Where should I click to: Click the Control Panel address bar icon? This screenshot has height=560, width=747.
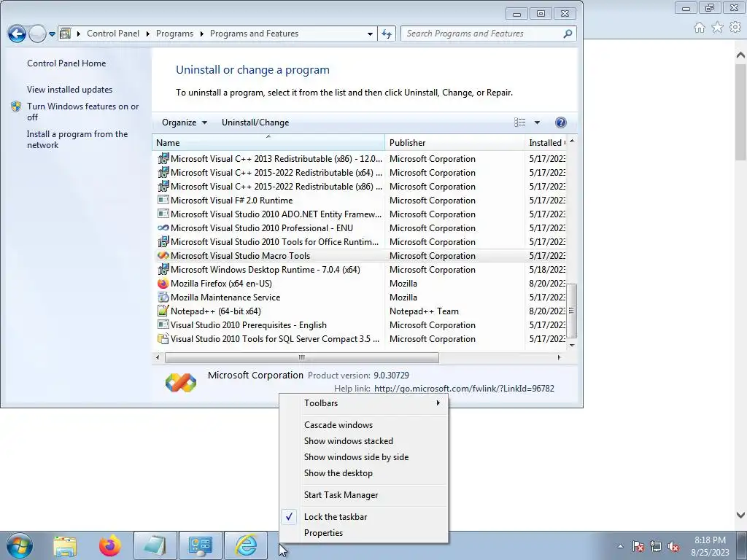click(x=66, y=34)
